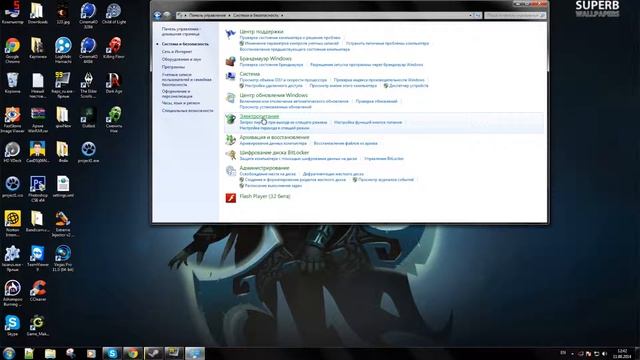Open the address bar history dropdown arrow

(x=471, y=15)
